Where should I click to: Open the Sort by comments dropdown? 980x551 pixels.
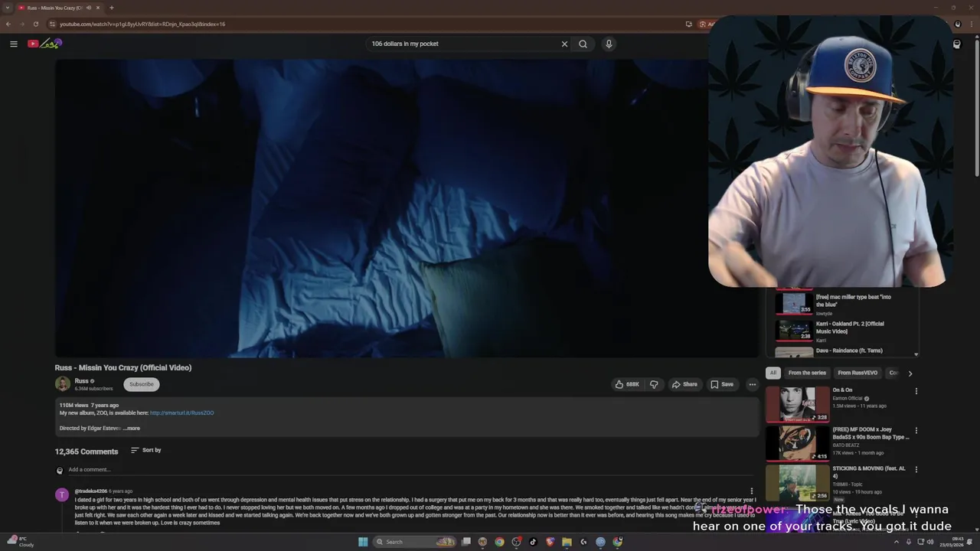click(x=146, y=450)
